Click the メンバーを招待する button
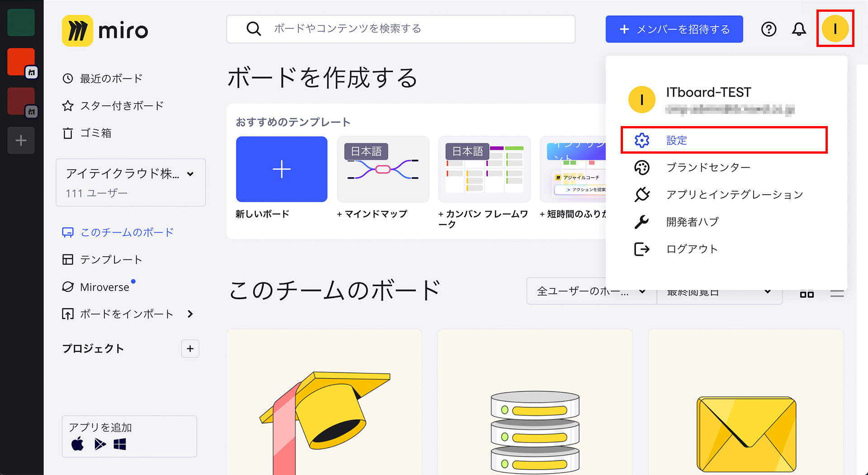 coord(674,29)
